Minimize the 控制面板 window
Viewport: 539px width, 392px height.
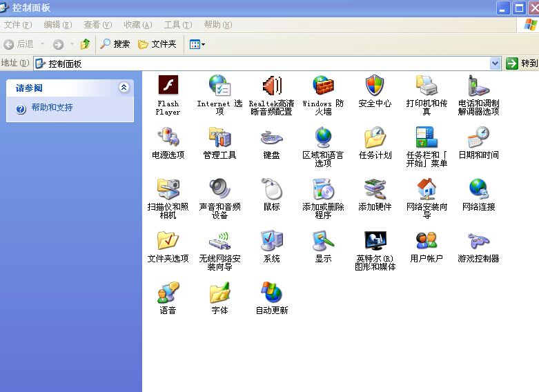pyautogui.click(x=502, y=8)
